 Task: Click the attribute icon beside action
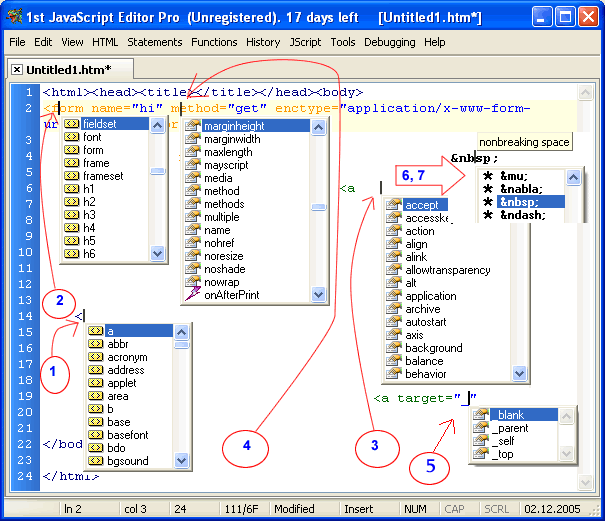coord(394,231)
